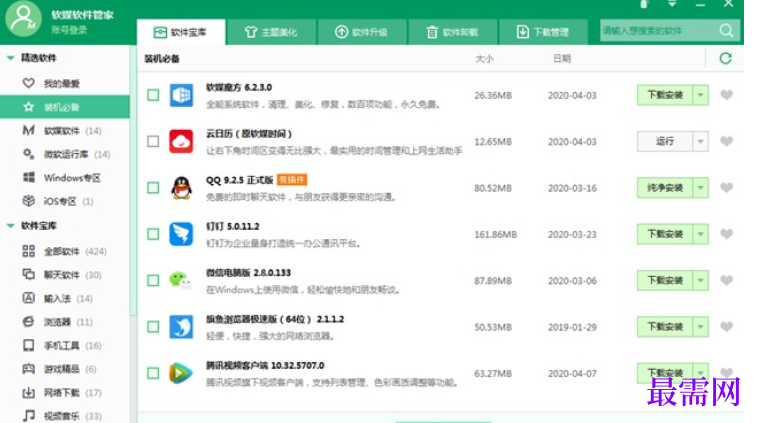Favorite 微信电脑版 with the heart icon
Viewport: 759px width, 423px height.
point(726,281)
